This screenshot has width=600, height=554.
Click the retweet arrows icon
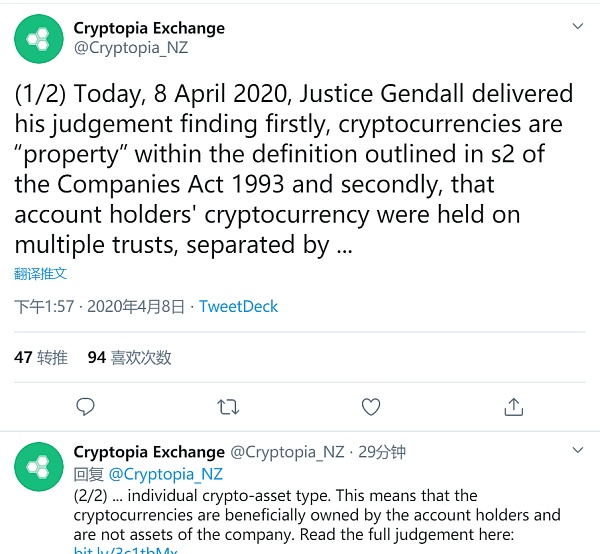point(228,406)
